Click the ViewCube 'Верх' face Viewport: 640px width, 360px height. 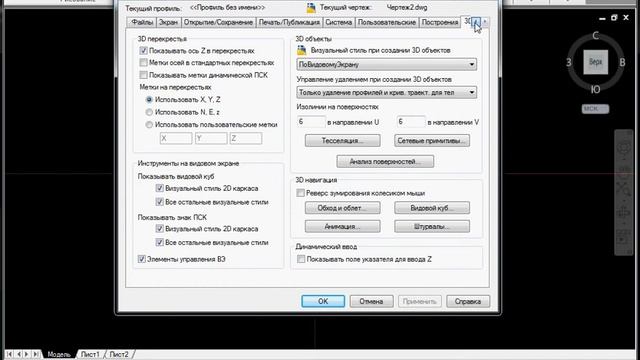pyautogui.click(x=596, y=62)
